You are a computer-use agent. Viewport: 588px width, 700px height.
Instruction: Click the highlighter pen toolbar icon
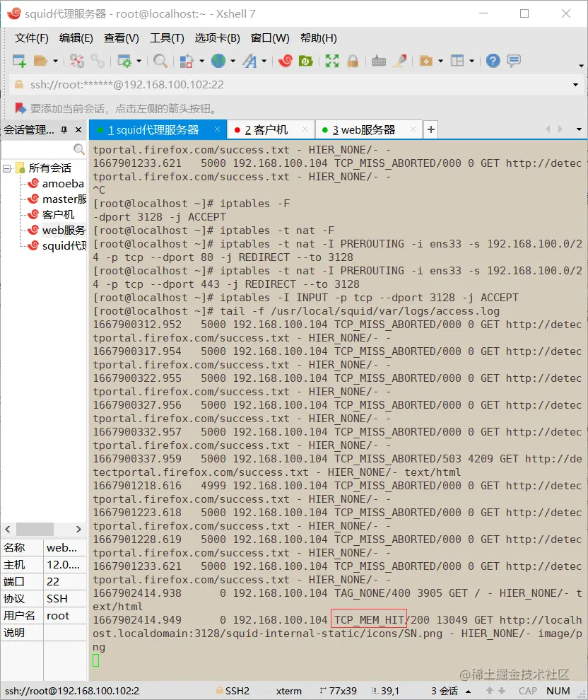point(400,61)
